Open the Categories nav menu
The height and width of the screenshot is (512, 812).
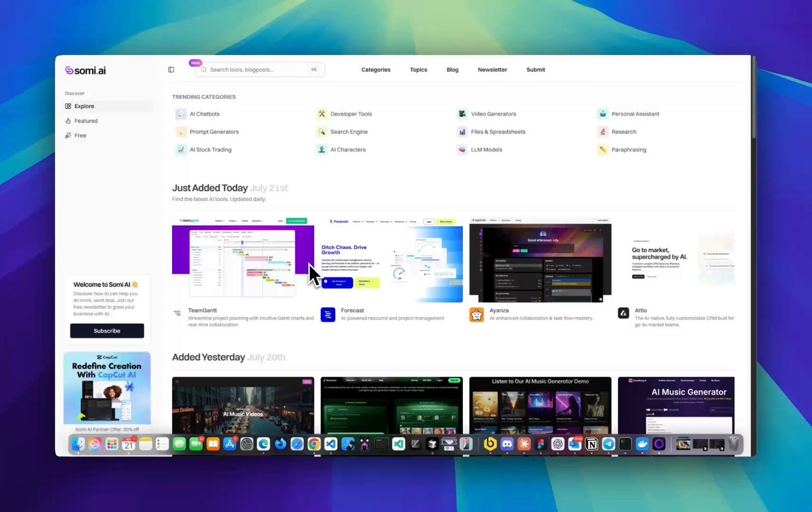tap(376, 70)
